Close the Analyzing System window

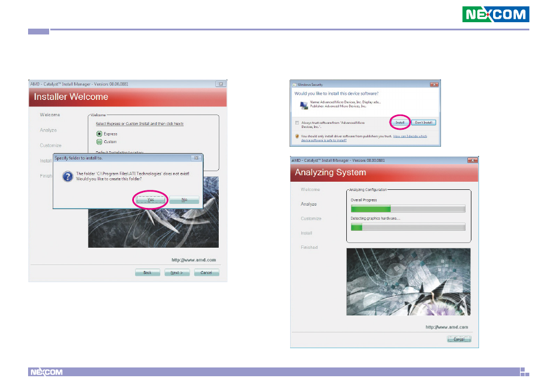click(472, 160)
